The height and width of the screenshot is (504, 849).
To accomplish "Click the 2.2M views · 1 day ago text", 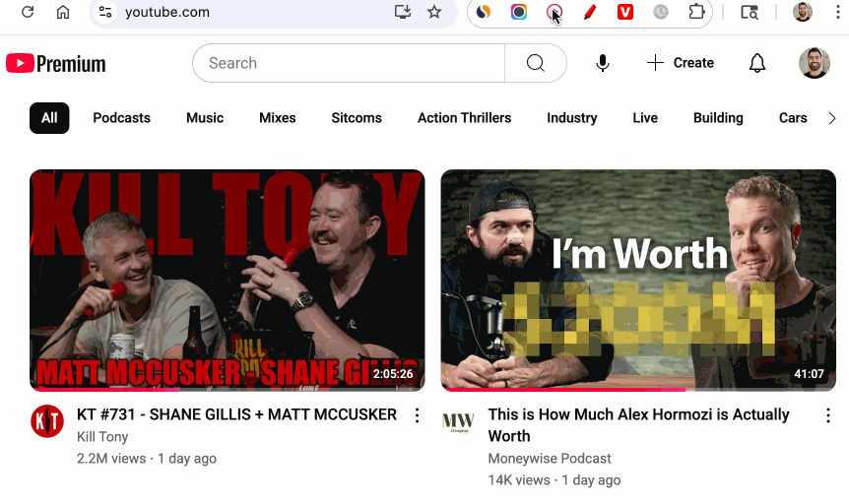I will pyautogui.click(x=147, y=459).
